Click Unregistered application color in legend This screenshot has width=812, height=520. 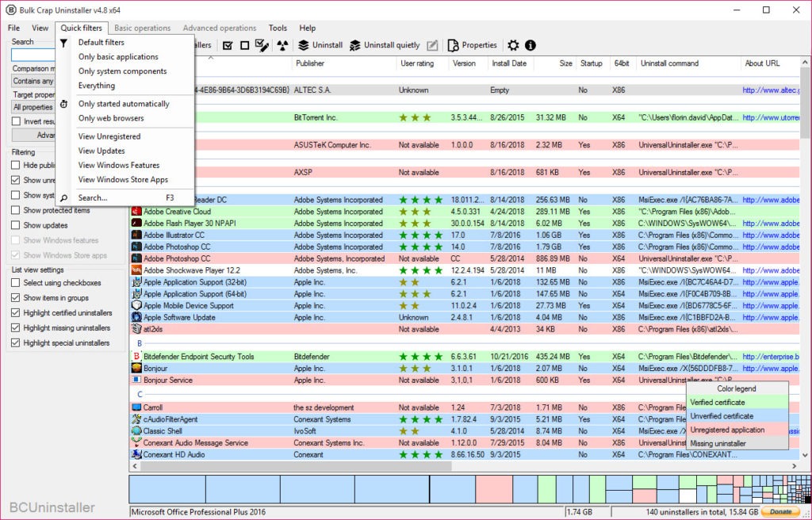[737, 430]
